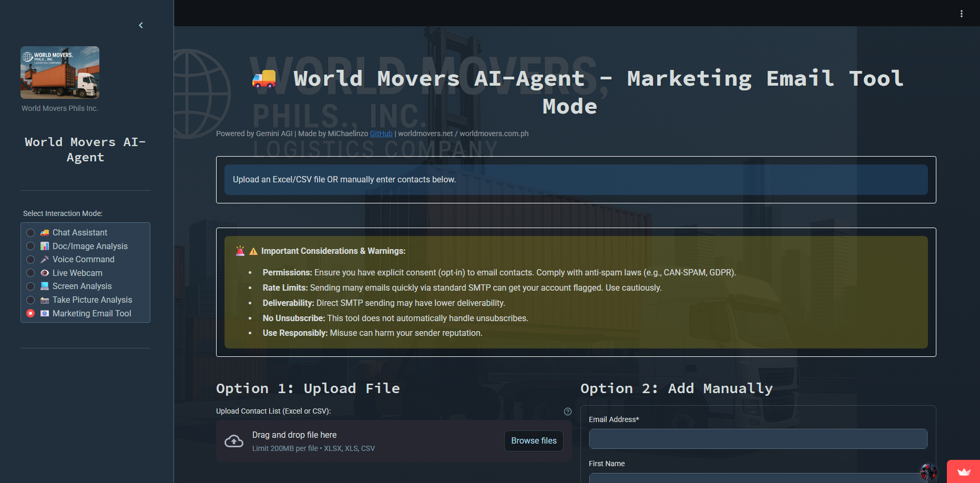Click the chart icon for Doc/Image Analysis
This screenshot has width=980, height=483.
pyautogui.click(x=45, y=246)
